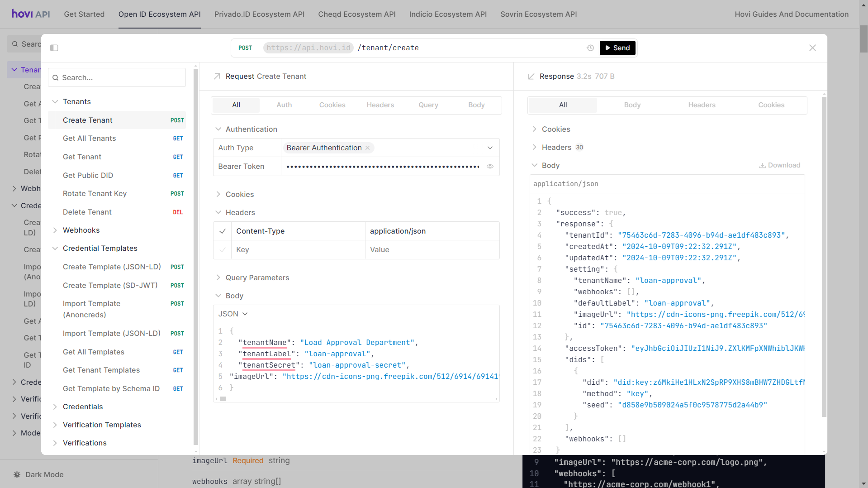Uncheck the Content-Type header checkbox
The width and height of the screenshot is (868, 488).
(x=223, y=231)
